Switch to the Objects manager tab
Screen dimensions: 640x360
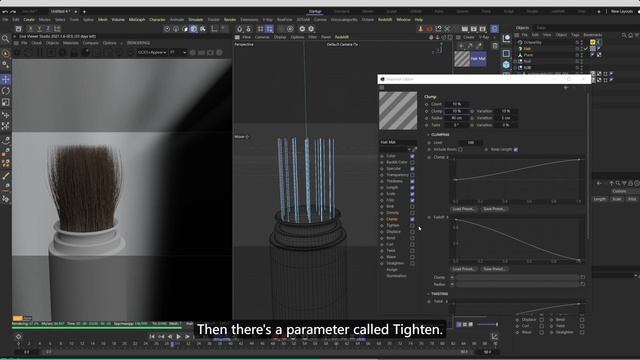tap(522, 28)
